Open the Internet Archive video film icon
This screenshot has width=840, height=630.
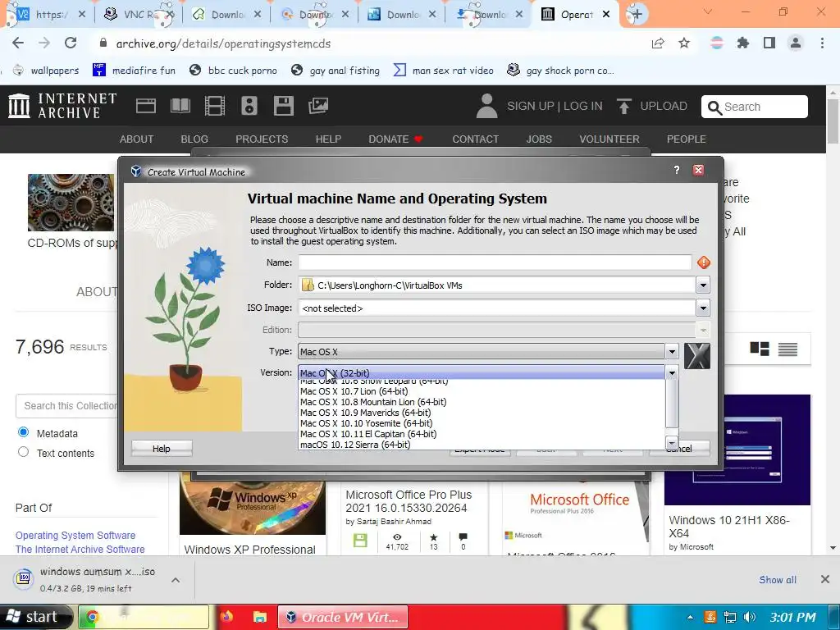click(215, 106)
